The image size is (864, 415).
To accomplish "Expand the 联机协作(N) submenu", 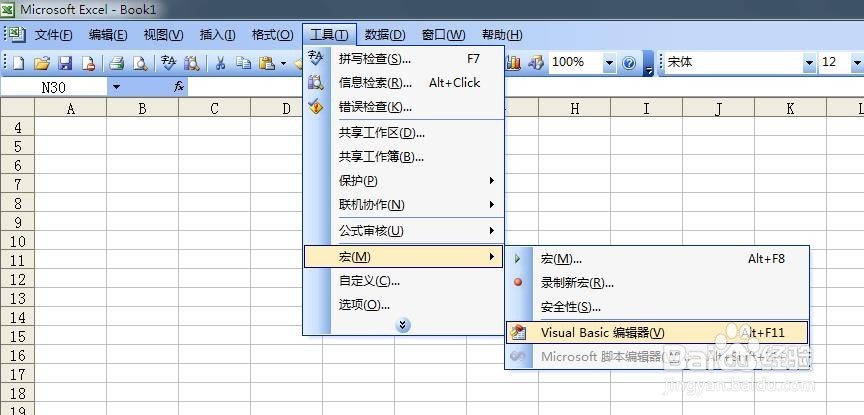I will [404, 205].
